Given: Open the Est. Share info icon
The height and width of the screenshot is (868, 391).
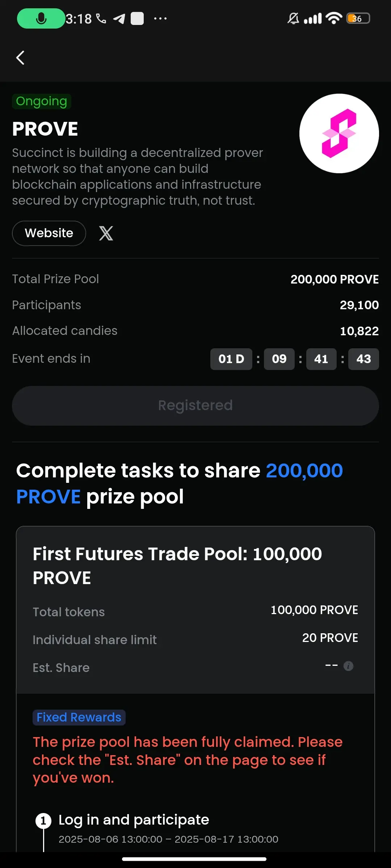Looking at the screenshot, I should click(x=348, y=666).
